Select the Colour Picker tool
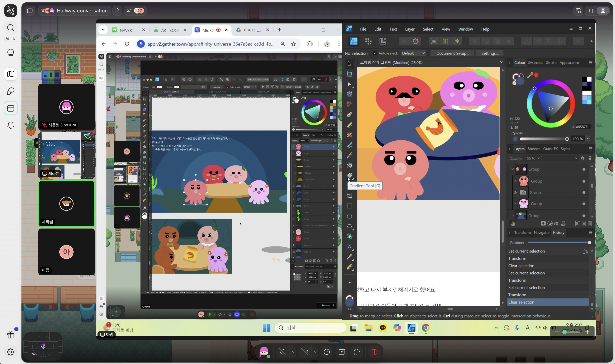This screenshot has width=615, height=364. 349,257
